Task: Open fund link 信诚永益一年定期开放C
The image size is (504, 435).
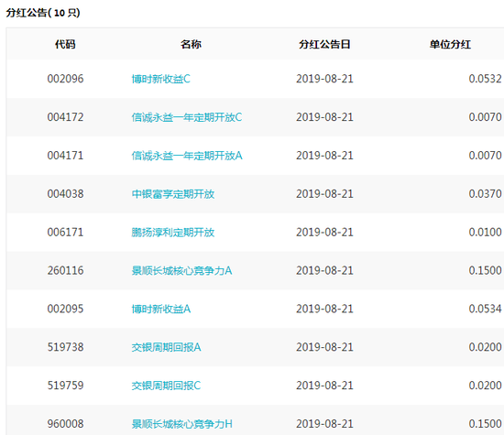Action: pos(187,117)
